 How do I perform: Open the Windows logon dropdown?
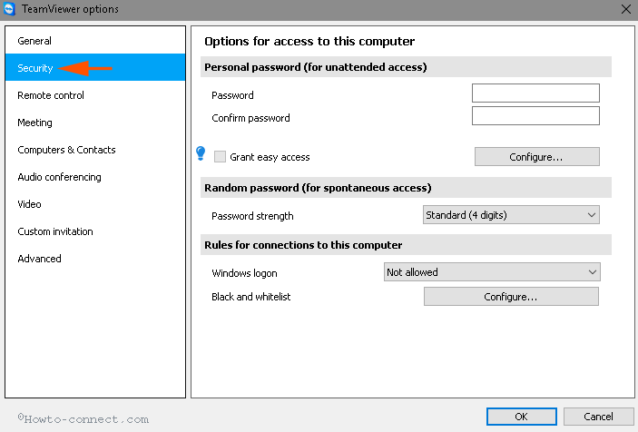(x=492, y=272)
